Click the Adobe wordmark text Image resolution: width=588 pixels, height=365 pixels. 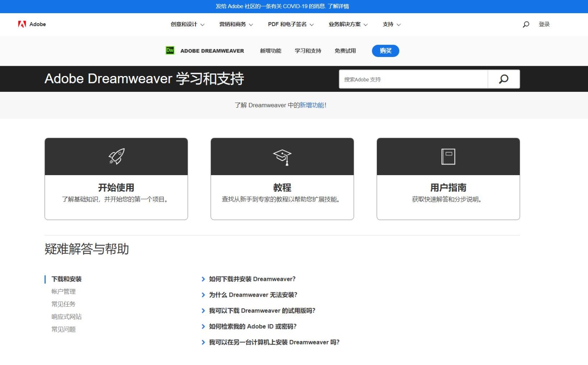[x=37, y=24]
